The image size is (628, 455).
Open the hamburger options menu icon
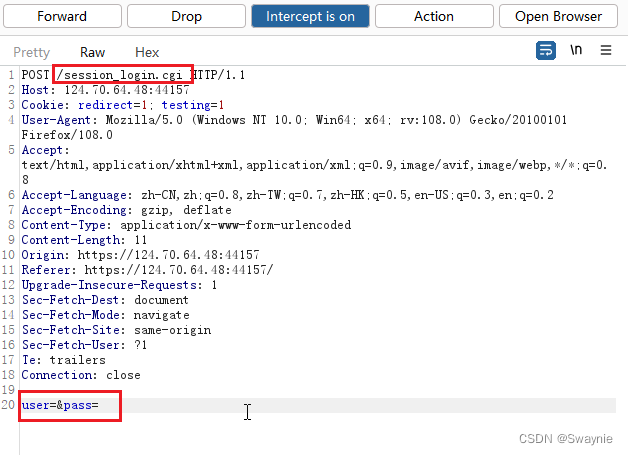[606, 50]
